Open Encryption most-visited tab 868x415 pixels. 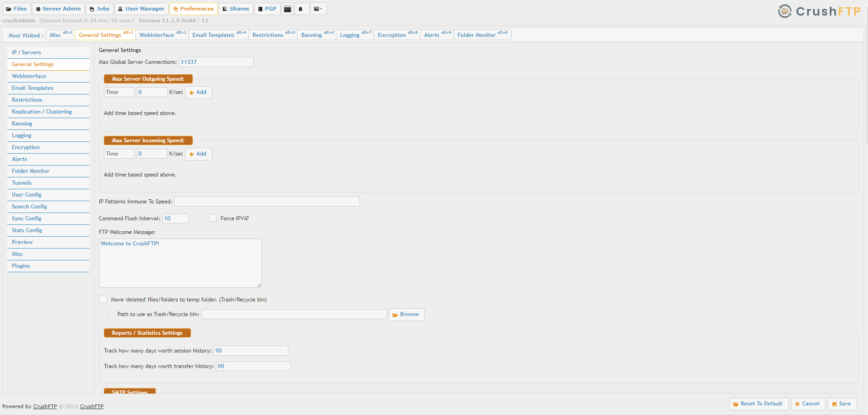point(397,35)
